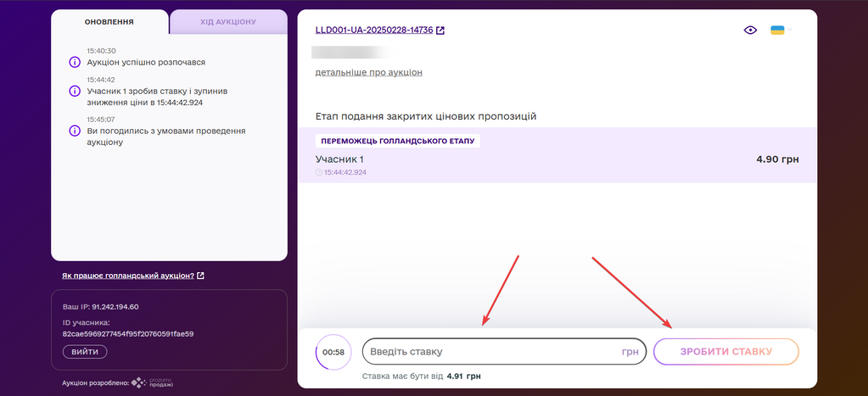Click the 00:58 countdown timer circle
This screenshot has width=868, height=396.
(333, 352)
